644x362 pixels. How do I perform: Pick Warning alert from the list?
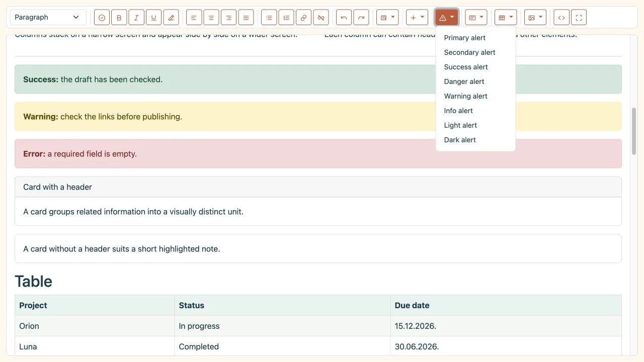475,96
